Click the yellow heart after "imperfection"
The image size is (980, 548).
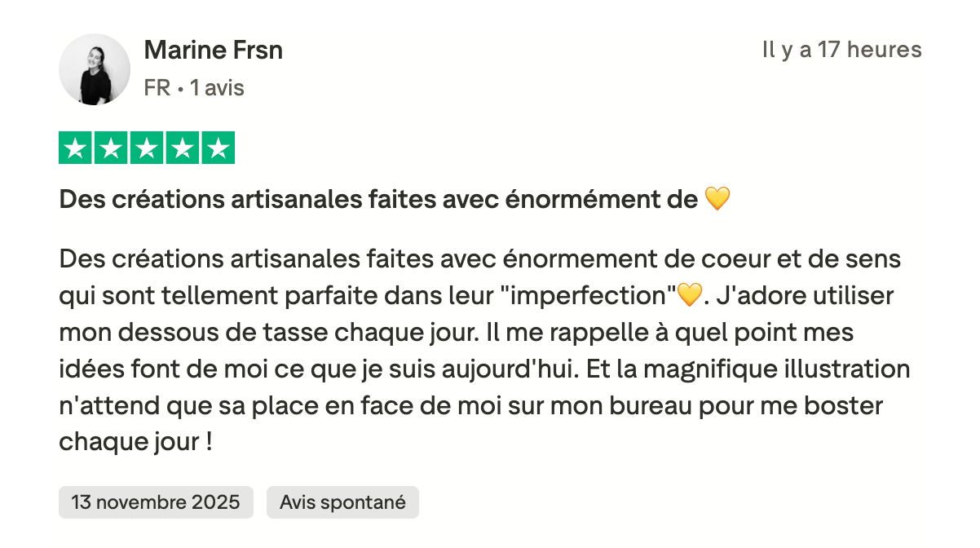[690, 295]
